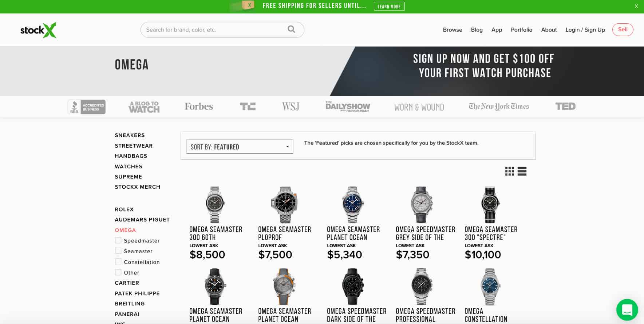Switch to grid view layout

(510, 171)
